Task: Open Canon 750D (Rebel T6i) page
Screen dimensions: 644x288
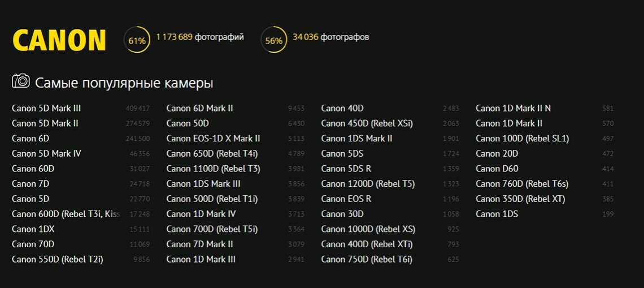Action: (x=367, y=260)
